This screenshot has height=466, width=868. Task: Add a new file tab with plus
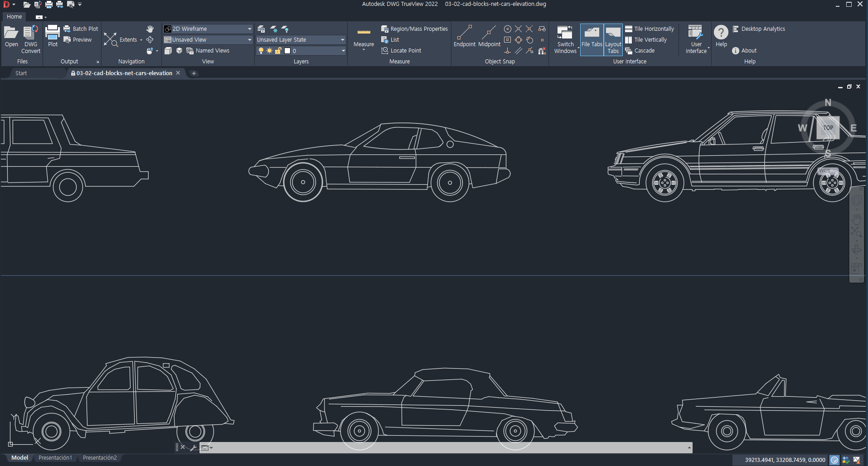coord(194,73)
